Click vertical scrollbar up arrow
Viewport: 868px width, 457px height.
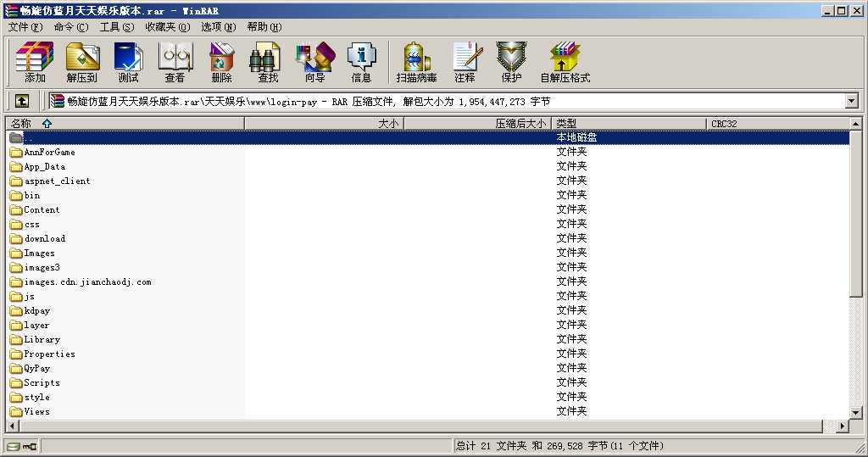pos(856,124)
